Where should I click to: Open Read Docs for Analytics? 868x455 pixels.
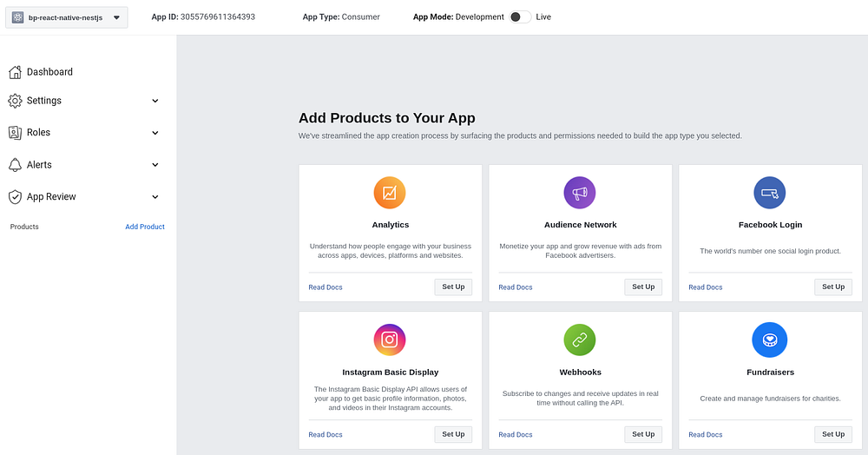(325, 287)
